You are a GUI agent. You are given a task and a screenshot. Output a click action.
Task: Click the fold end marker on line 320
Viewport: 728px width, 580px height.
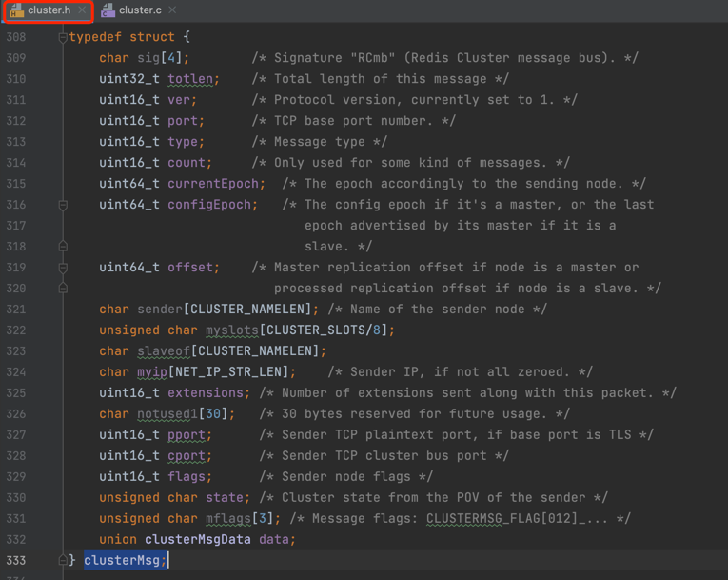click(x=63, y=289)
